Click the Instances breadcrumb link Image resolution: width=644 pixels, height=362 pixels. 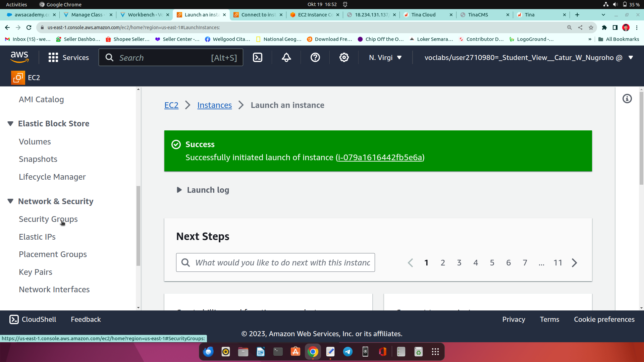pyautogui.click(x=214, y=105)
